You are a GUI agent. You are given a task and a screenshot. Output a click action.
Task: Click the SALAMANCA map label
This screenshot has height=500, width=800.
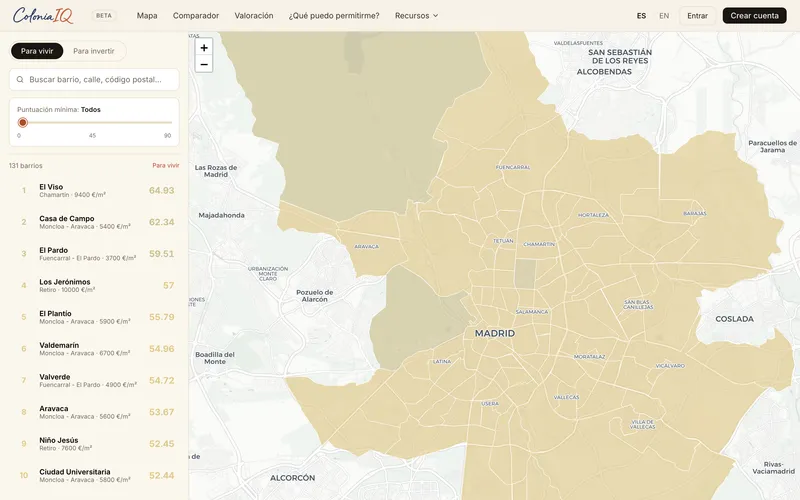(532, 312)
